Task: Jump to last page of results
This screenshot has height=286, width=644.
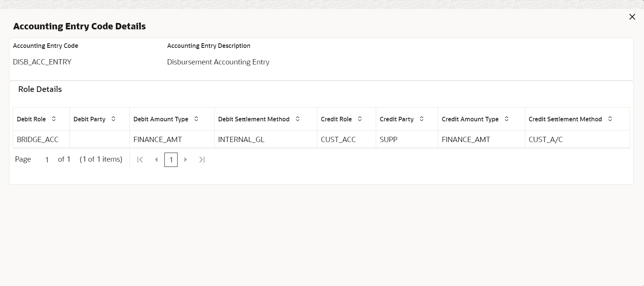Action: [x=202, y=160]
